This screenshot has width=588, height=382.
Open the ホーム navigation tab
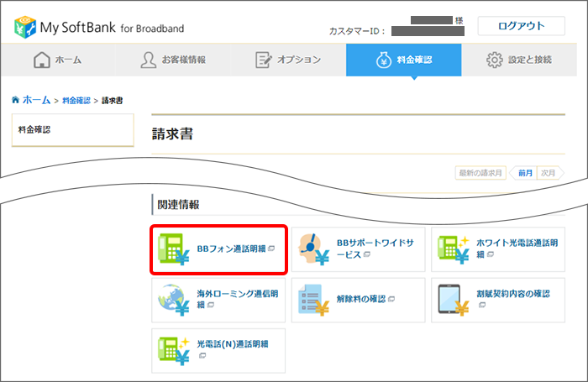[x=58, y=60]
